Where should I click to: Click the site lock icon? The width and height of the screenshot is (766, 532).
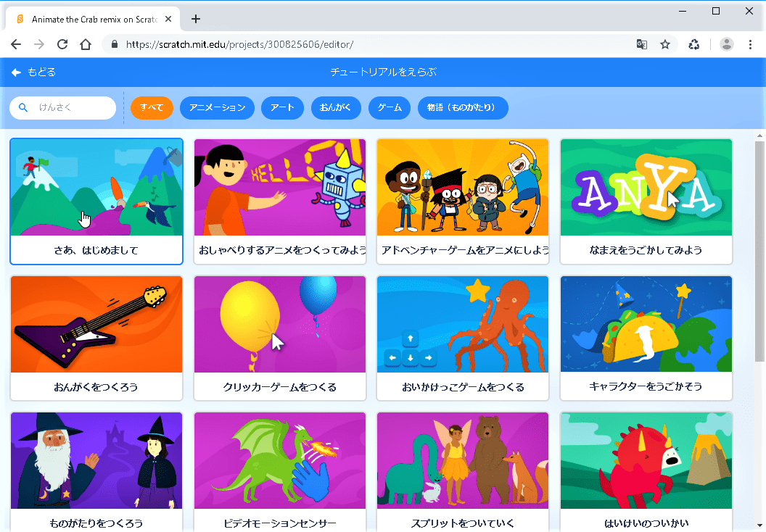[x=115, y=44]
